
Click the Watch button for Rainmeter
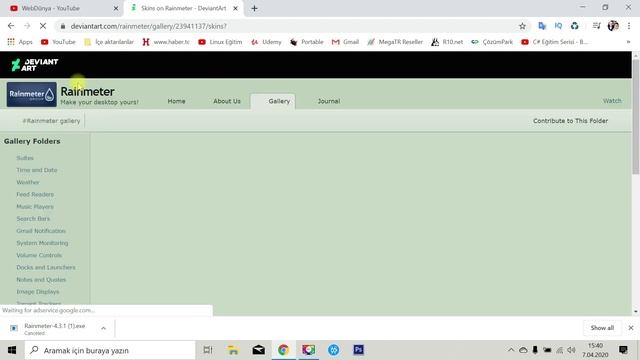[x=612, y=101]
